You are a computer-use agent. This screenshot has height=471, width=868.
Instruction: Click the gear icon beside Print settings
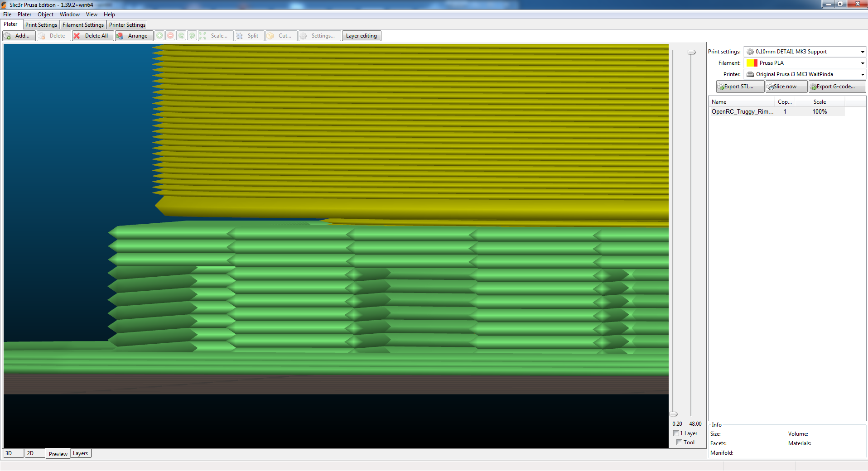750,52
